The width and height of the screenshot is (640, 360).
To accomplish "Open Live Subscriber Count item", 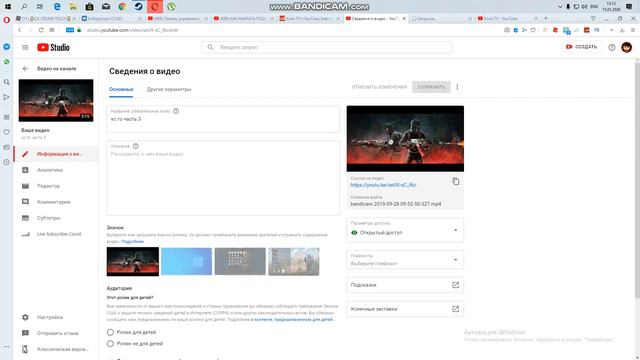I will pyautogui.click(x=59, y=234).
